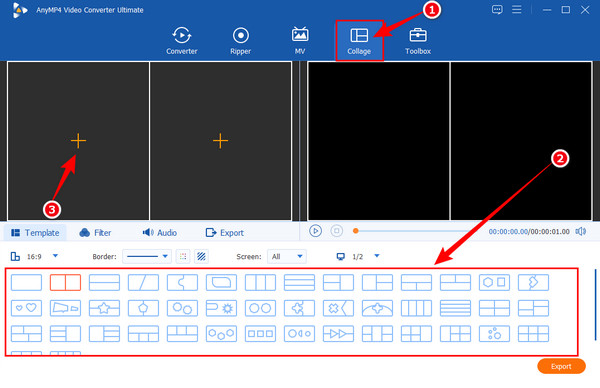Open the MV maker tab
Viewport: 600px width, 388px height.
tap(300, 41)
